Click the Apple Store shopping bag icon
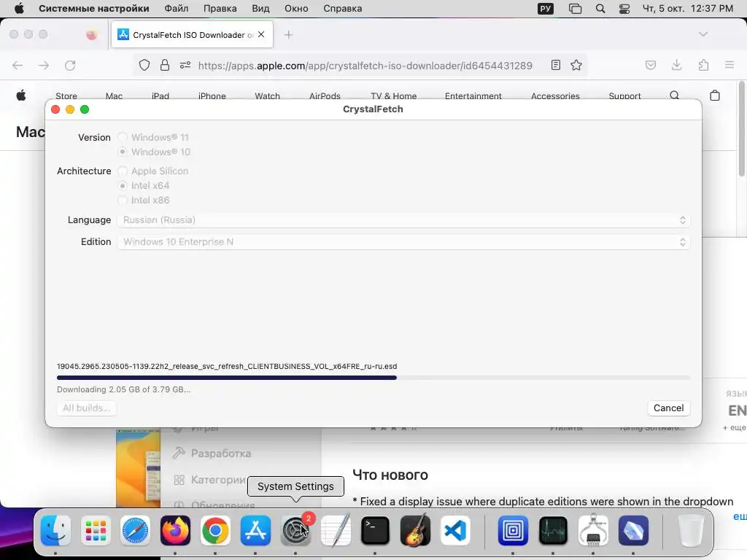Screen dimensions: 747x560 click(715, 96)
